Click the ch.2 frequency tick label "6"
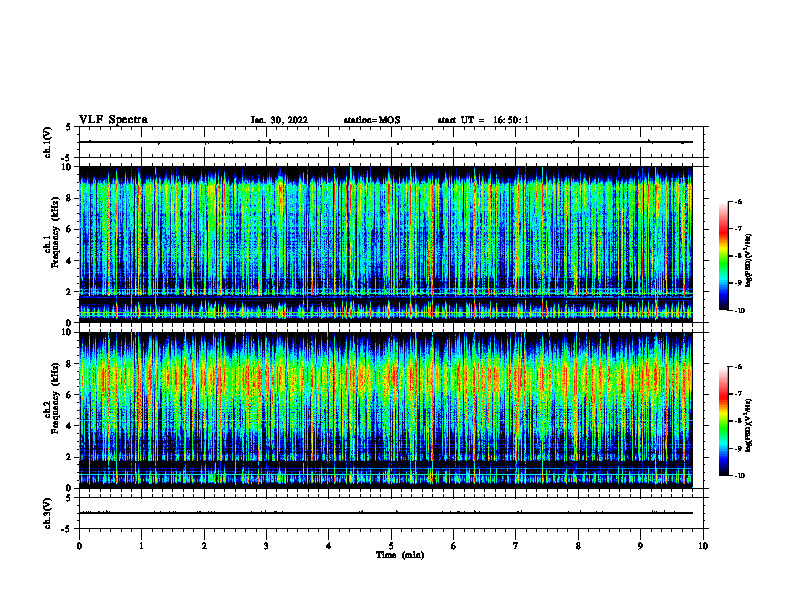The image size is (792, 612). pos(70,395)
